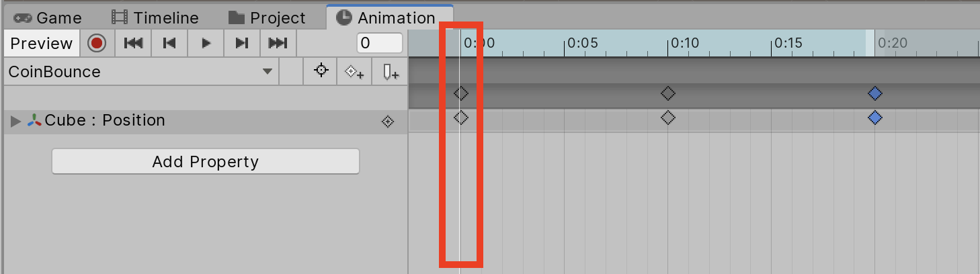Play the CoinBounce animation

click(x=206, y=44)
